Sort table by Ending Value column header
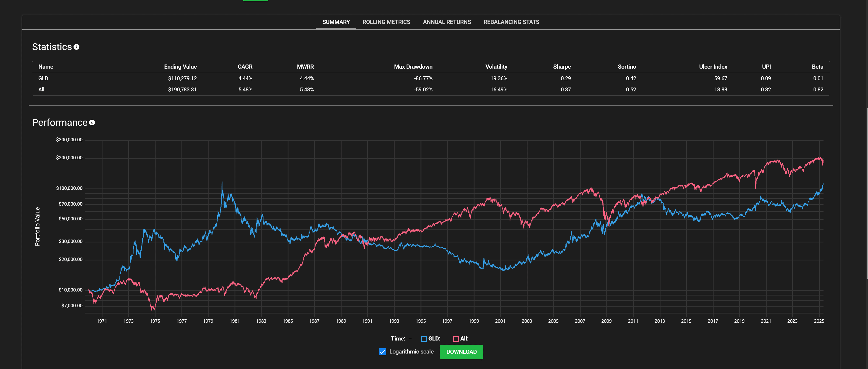Screen dimensions: 868x369 pos(180,67)
